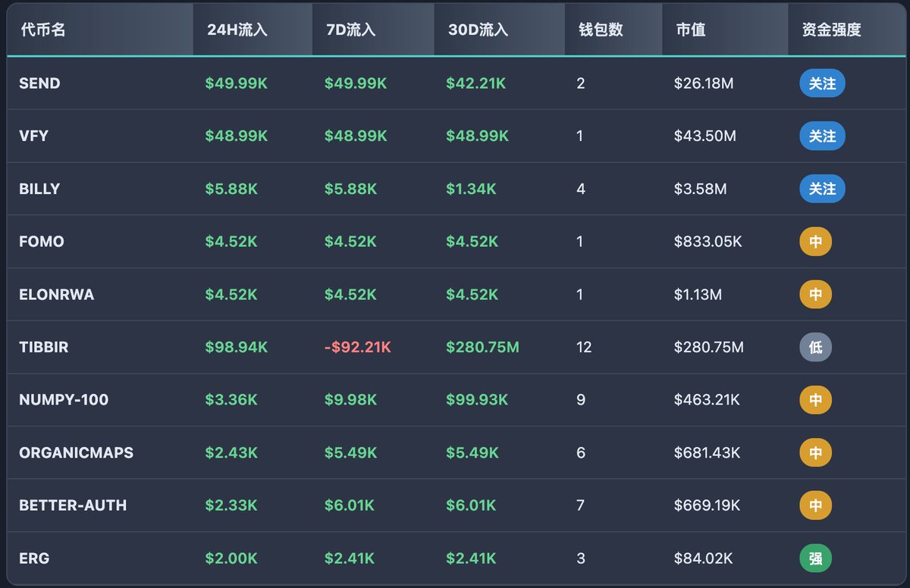The height and width of the screenshot is (588, 910).
Task: Click the blue 关注 badge in BILLY row
Action: (x=822, y=189)
